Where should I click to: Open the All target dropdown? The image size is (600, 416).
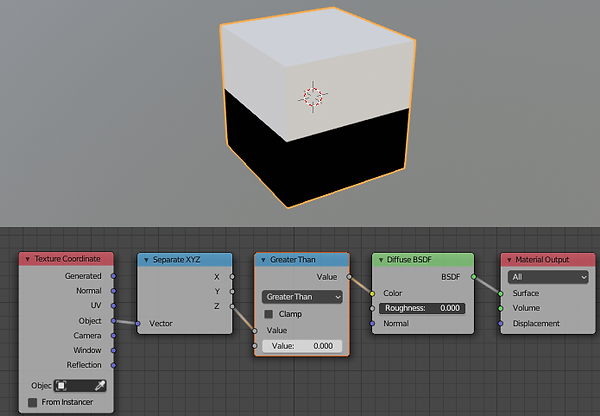[548, 277]
